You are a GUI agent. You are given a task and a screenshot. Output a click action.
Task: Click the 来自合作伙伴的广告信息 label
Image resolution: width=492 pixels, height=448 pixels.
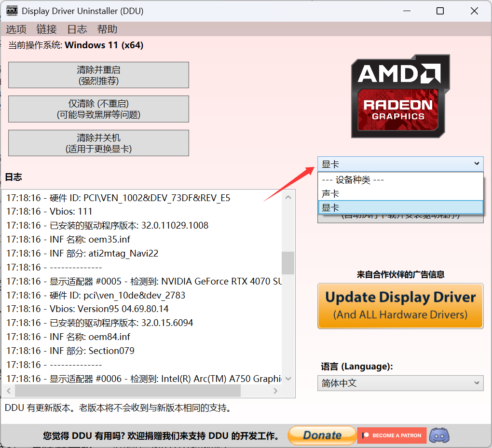click(400, 274)
